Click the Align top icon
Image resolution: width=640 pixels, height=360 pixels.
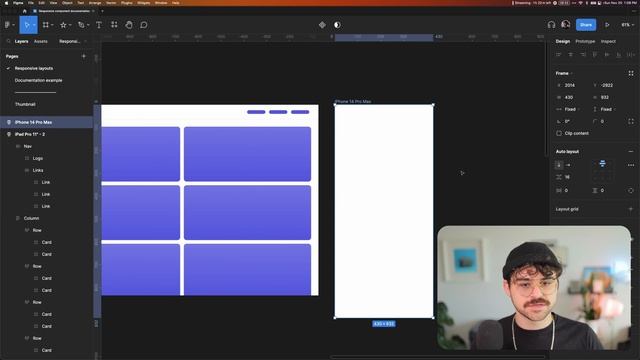pyautogui.click(x=595, y=54)
